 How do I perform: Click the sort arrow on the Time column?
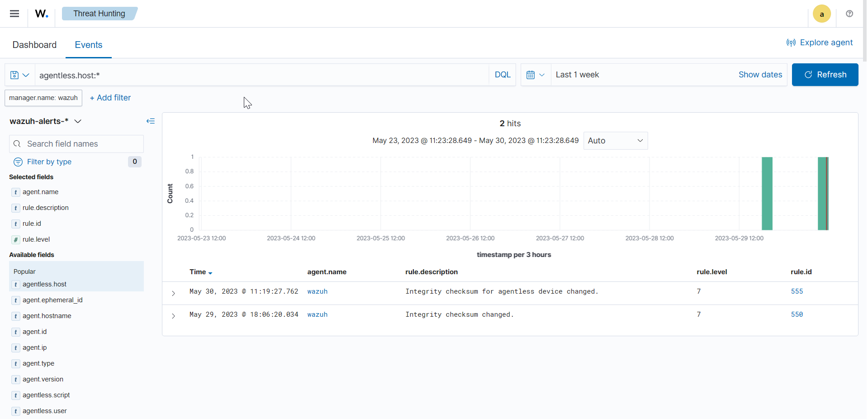[x=209, y=273]
